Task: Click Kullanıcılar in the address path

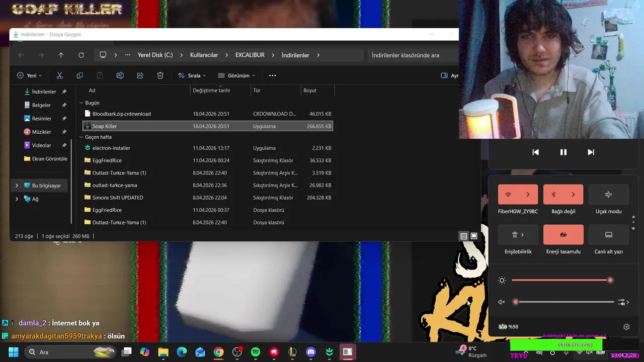Action: tap(204, 55)
